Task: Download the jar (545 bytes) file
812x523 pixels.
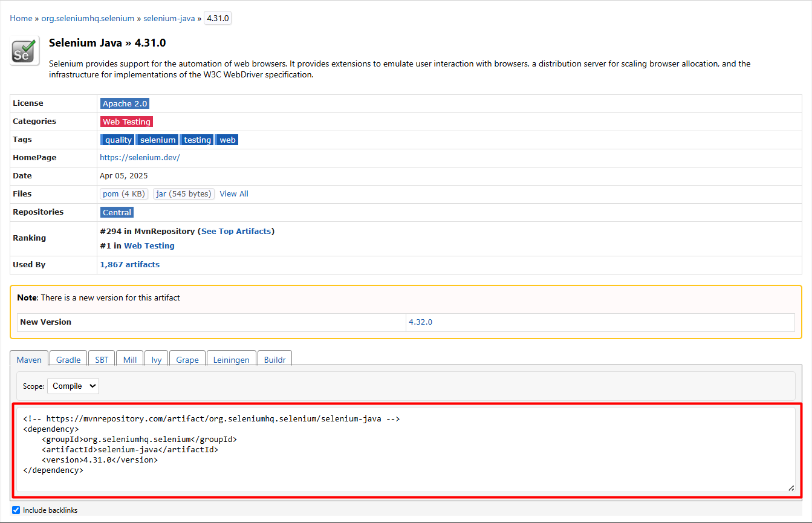Action: point(184,193)
